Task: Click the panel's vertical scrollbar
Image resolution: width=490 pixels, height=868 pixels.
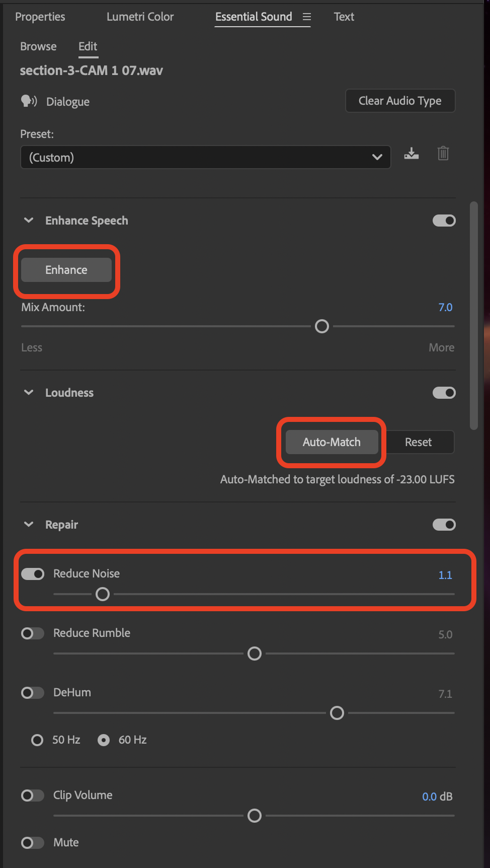Action: 473,316
